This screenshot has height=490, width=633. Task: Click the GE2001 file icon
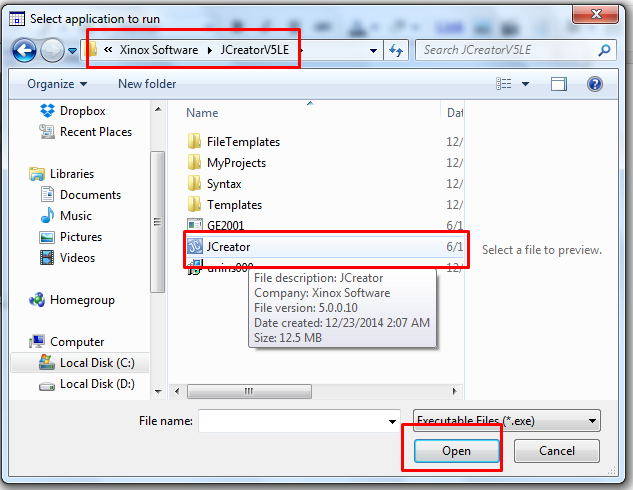click(195, 224)
